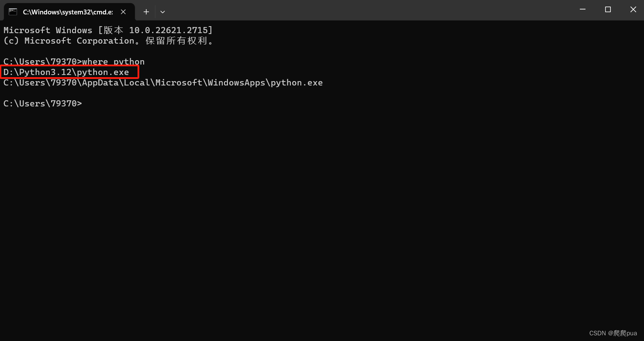Click the X icon to close the cmd tab

click(x=123, y=12)
